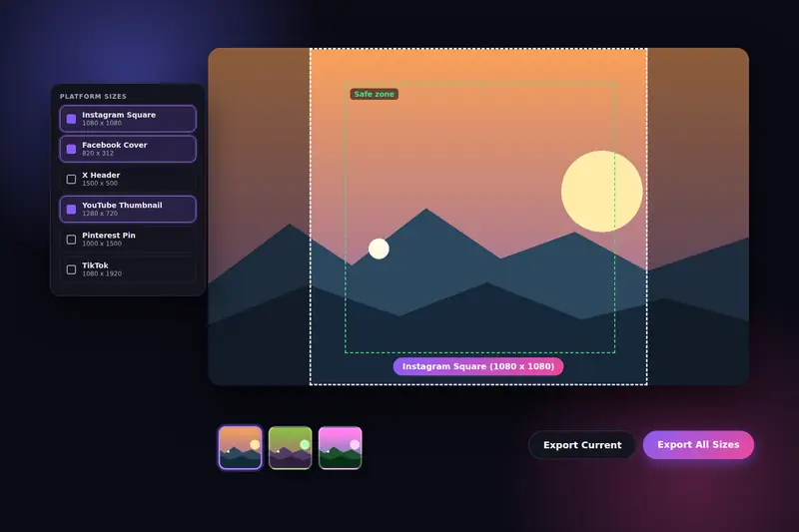Click Export Current button

582,445
